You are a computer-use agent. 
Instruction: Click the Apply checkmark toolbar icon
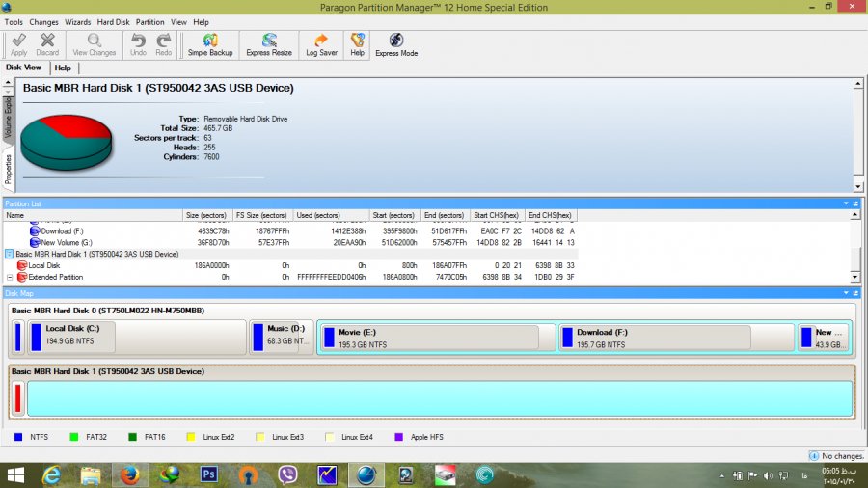click(19, 44)
